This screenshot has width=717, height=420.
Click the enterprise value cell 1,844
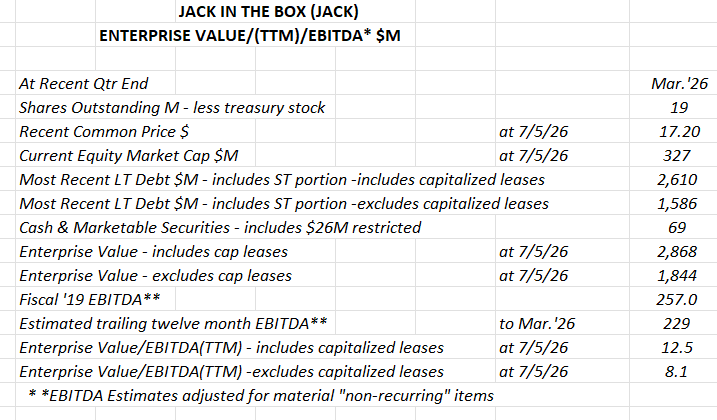(679, 275)
